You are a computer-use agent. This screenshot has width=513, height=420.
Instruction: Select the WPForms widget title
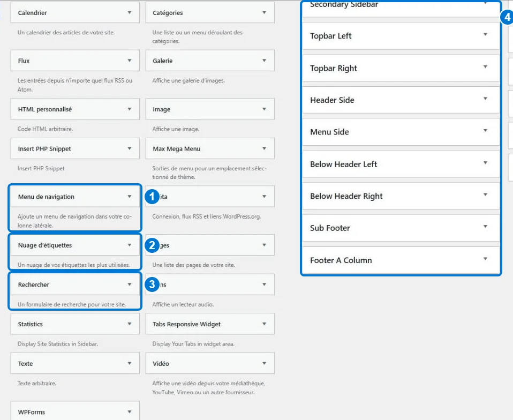32,412
